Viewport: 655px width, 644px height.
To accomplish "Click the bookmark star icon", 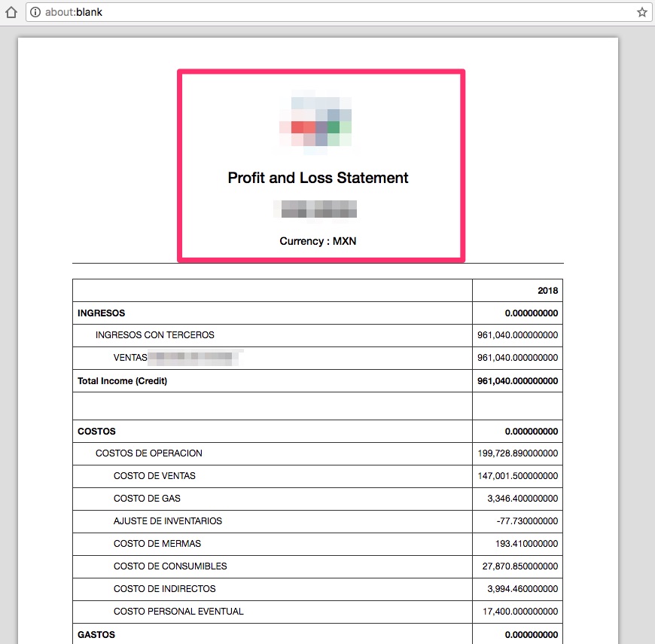I will [x=641, y=12].
